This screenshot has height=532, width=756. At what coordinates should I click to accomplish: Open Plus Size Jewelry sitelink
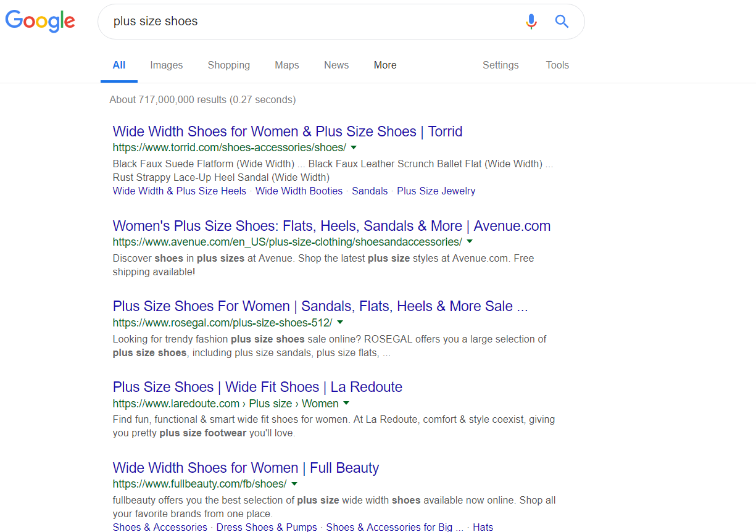pos(436,191)
